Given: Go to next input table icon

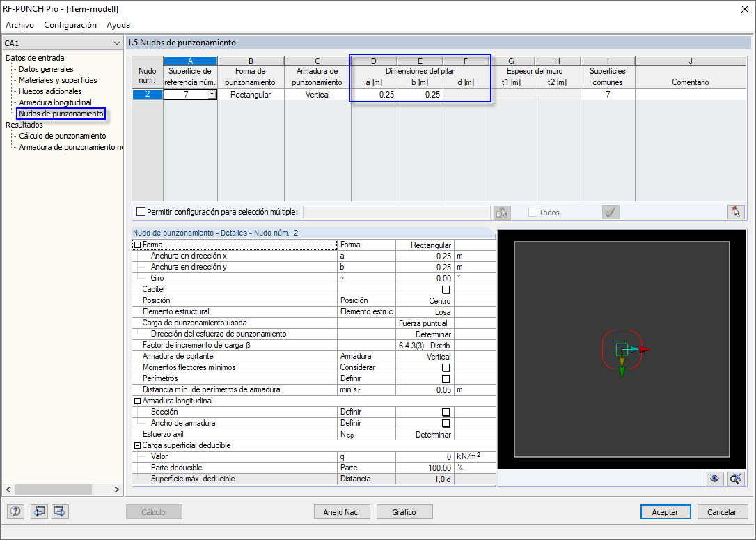Looking at the screenshot, I should tap(61, 511).
